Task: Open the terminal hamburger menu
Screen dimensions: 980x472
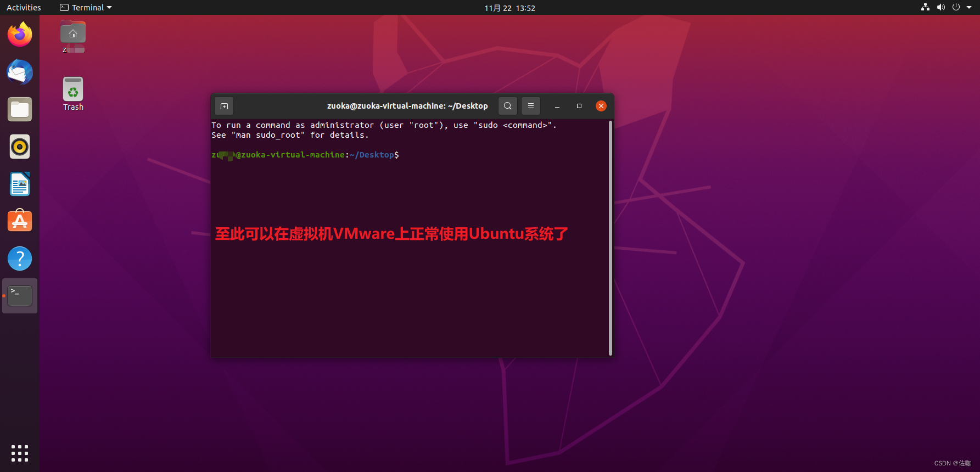Action: pyautogui.click(x=531, y=106)
